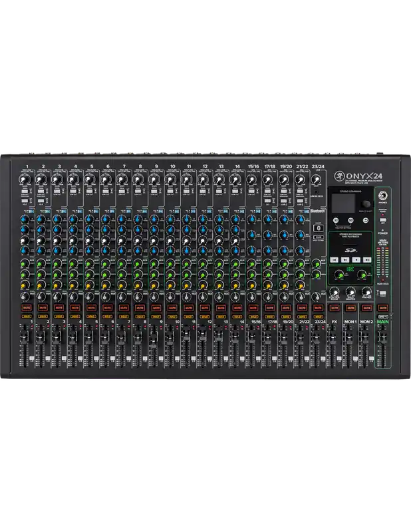Turn channel 23/24 pan knob
This screenshot has width=411, height=532.
(x=316, y=297)
